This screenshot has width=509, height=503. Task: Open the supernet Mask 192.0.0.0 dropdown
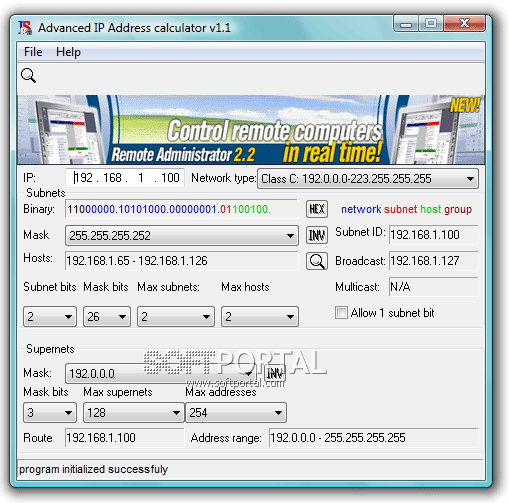(161, 373)
